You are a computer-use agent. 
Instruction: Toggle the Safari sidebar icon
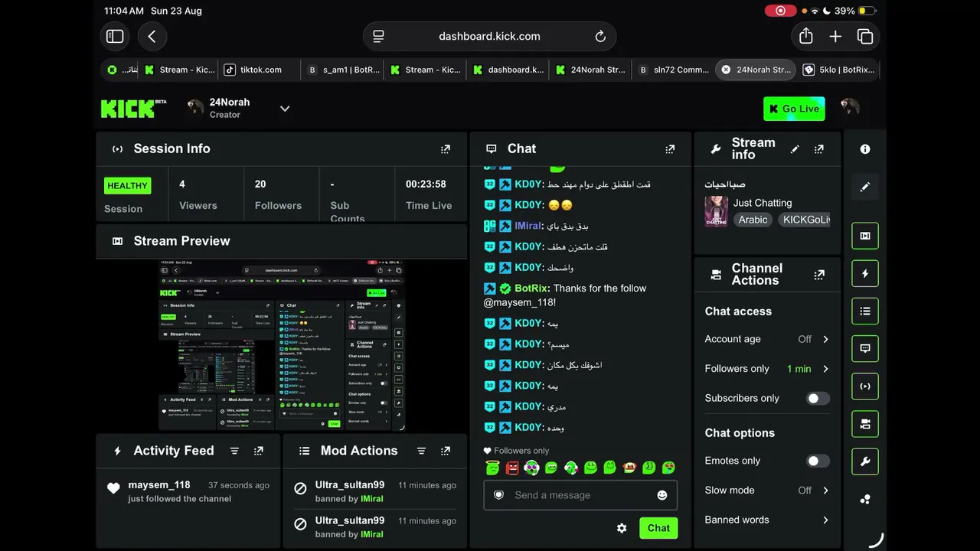point(115,36)
